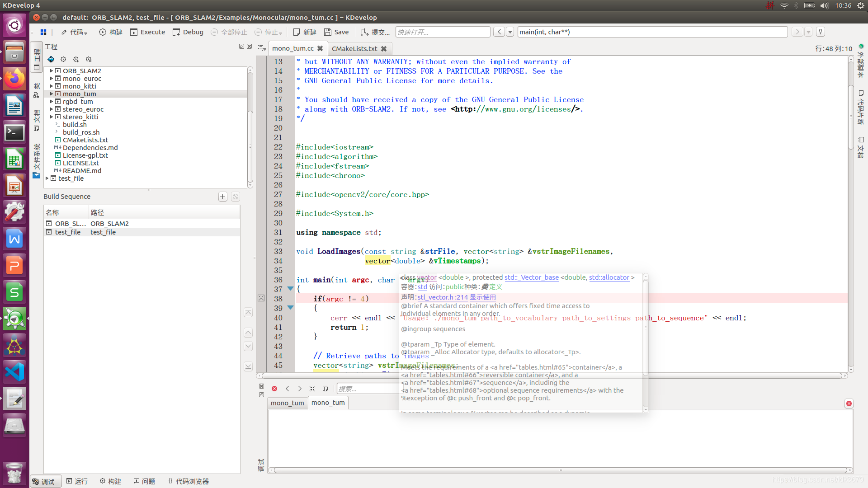Click the copy output icon
868x488 pixels.
[325, 389]
